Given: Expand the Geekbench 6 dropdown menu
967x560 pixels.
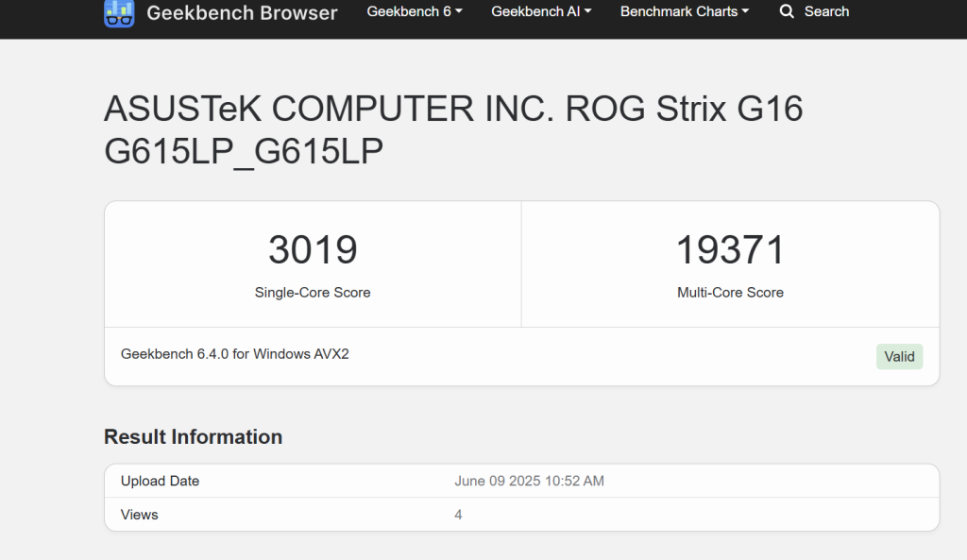Looking at the screenshot, I should click(414, 11).
